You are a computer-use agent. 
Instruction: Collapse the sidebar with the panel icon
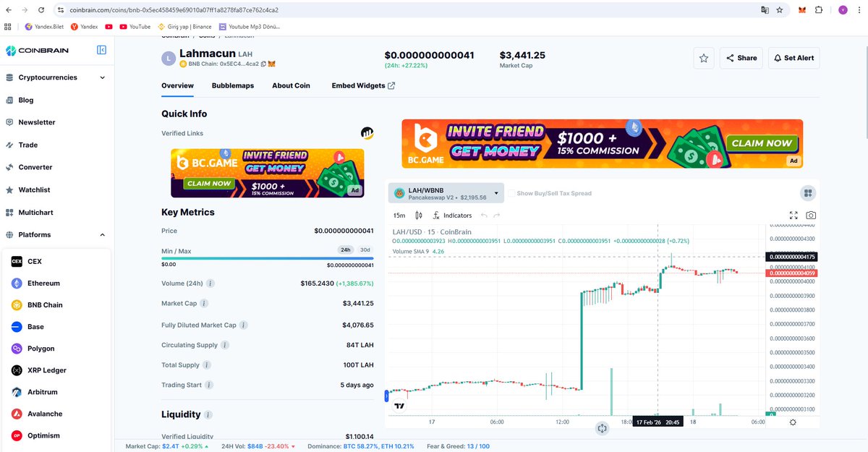[101, 50]
